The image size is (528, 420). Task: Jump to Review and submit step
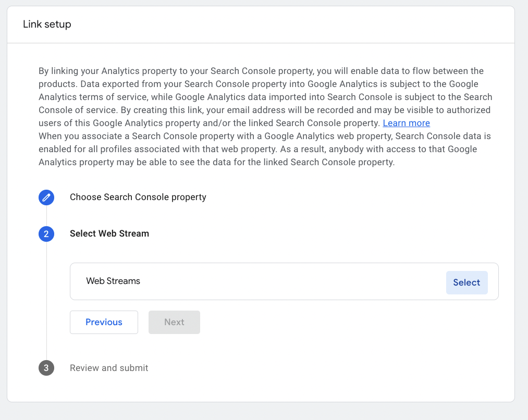109,368
